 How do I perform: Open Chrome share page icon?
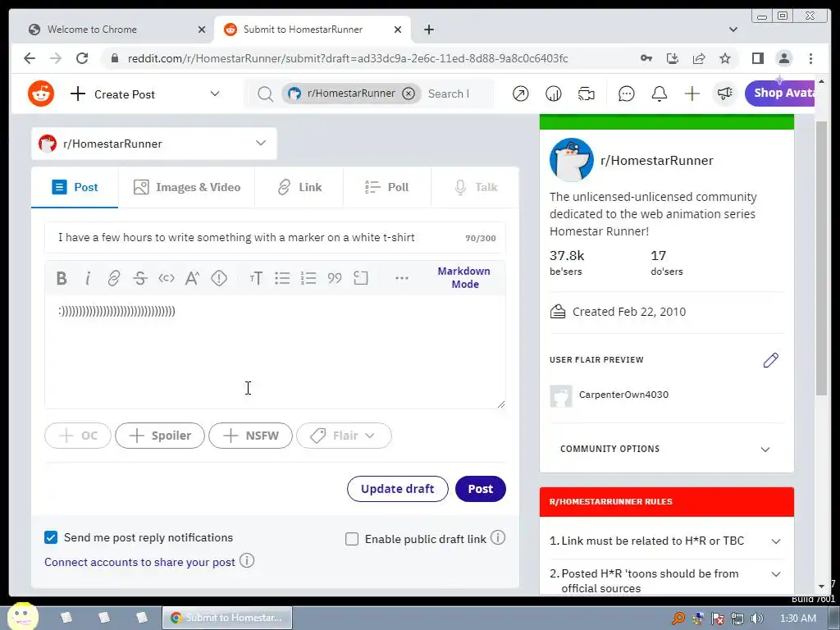click(x=699, y=58)
